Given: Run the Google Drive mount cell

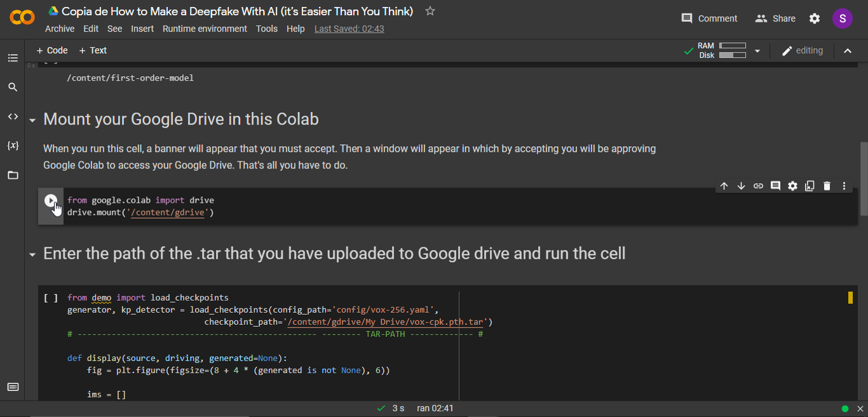Looking at the screenshot, I should pyautogui.click(x=51, y=200).
